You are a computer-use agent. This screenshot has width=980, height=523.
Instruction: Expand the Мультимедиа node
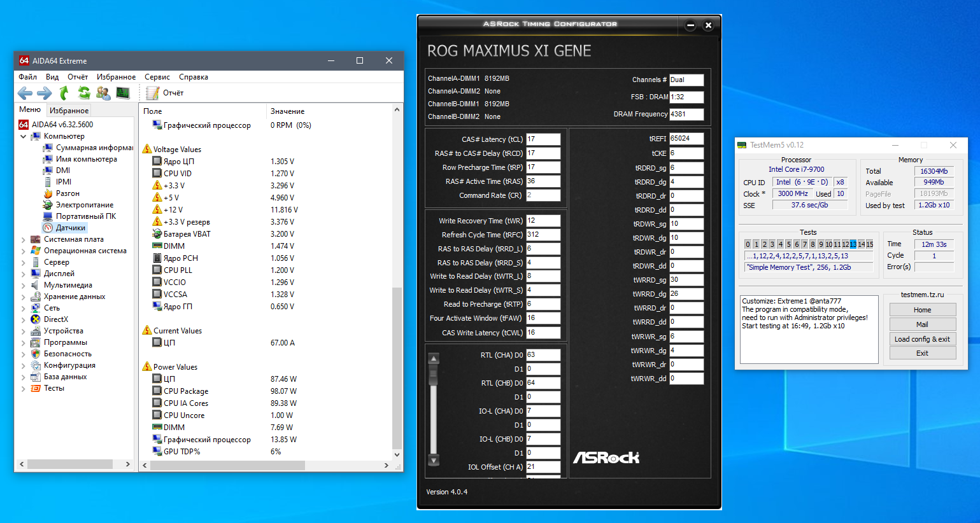coord(24,285)
